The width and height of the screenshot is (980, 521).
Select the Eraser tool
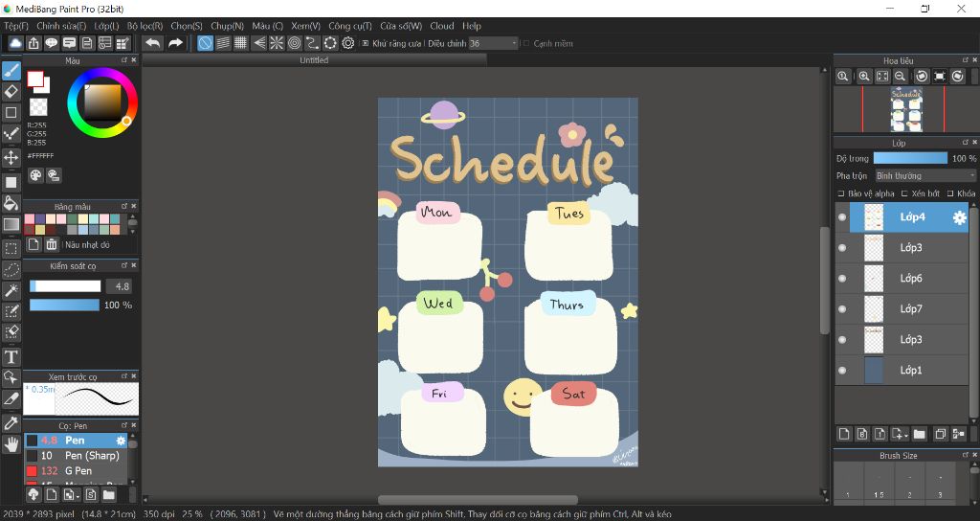[x=11, y=92]
